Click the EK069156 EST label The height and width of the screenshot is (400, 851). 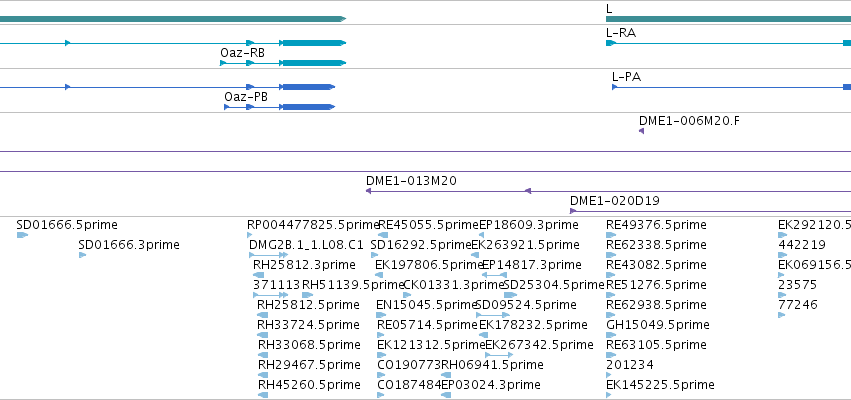[814, 265]
